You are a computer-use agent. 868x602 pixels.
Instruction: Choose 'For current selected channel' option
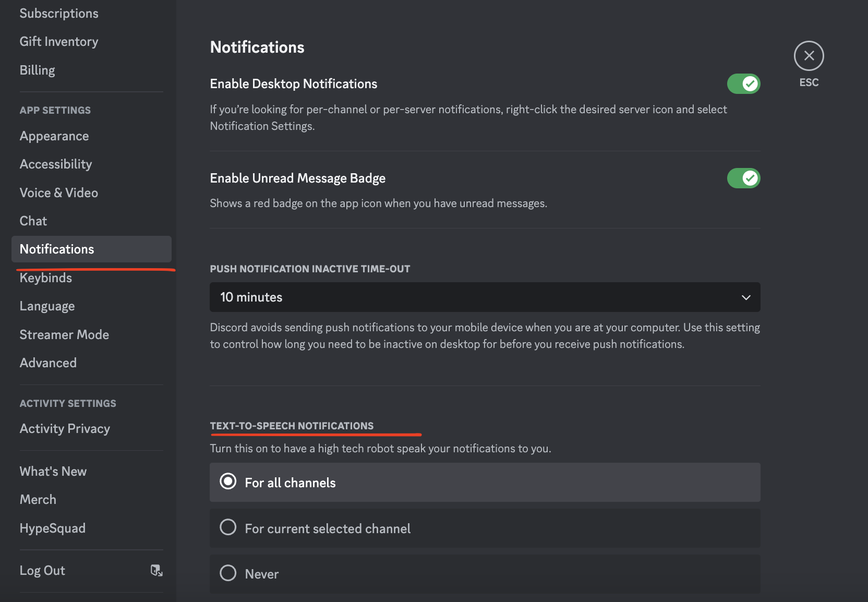[x=228, y=527]
